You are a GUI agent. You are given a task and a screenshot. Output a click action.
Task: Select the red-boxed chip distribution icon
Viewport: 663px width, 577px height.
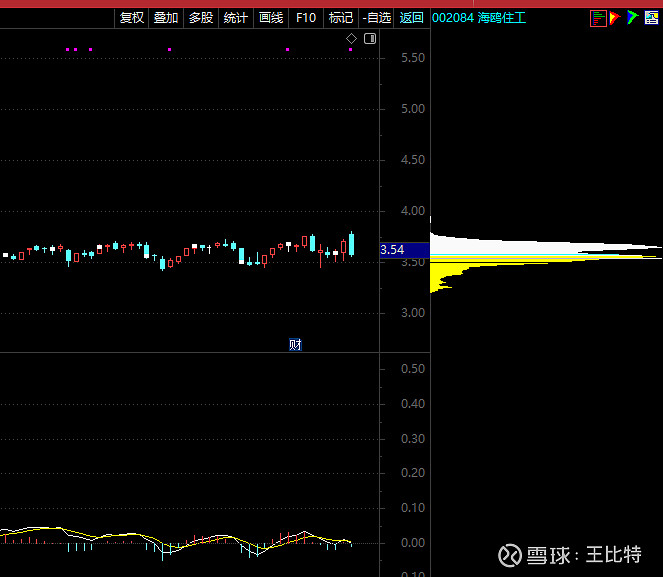[x=598, y=18]
